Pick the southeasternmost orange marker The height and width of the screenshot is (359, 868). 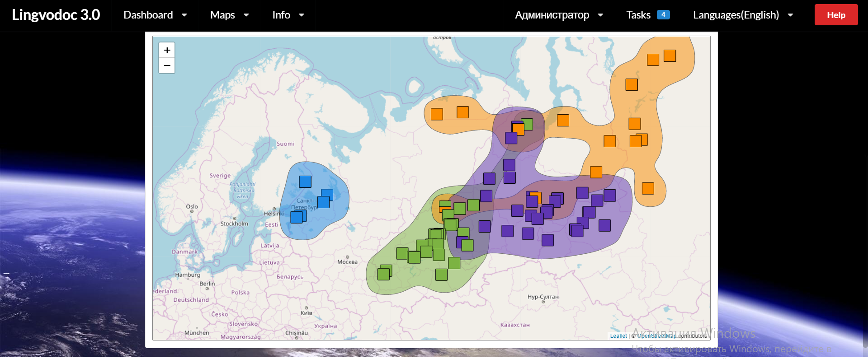(x=648, y=188)
